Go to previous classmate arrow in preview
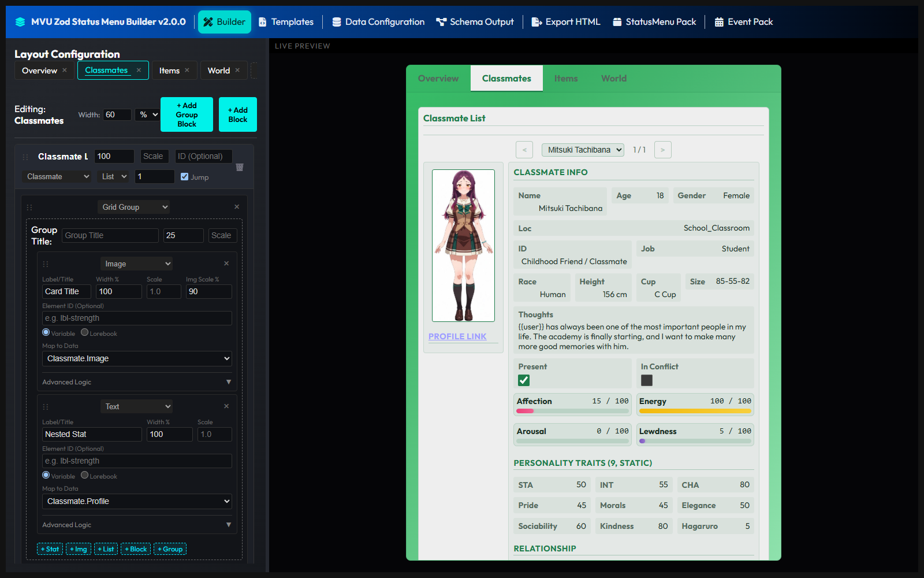This screenshot has height=578, width=924. click(524, 150)
